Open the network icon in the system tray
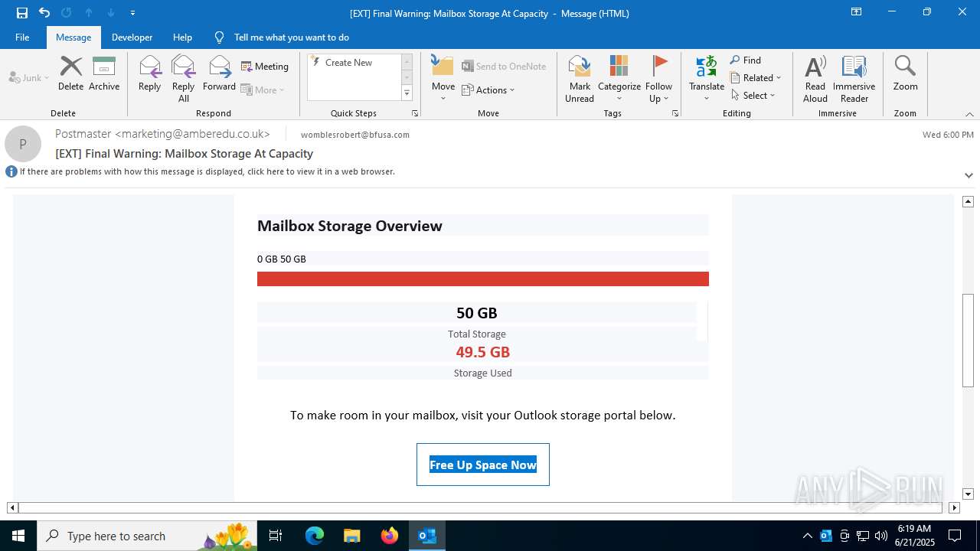This screenshot has height=551, width=980. tap(863, 536)
